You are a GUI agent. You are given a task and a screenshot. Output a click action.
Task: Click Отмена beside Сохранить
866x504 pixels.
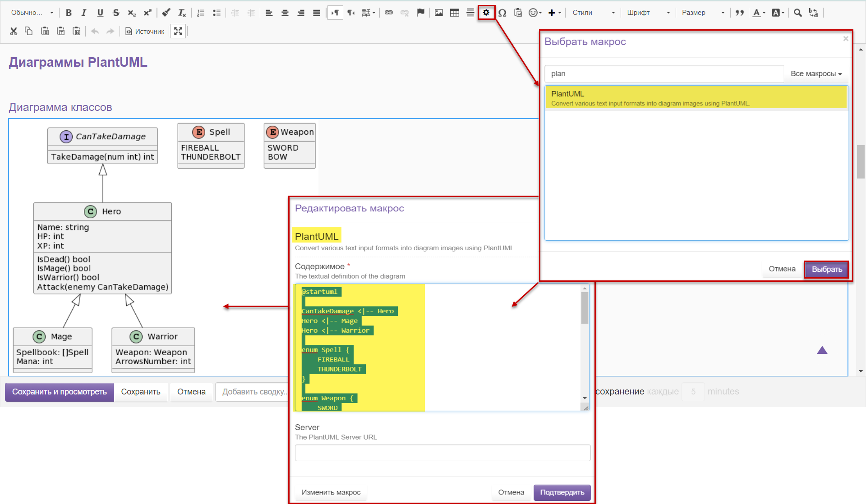(x=191, y=392)
